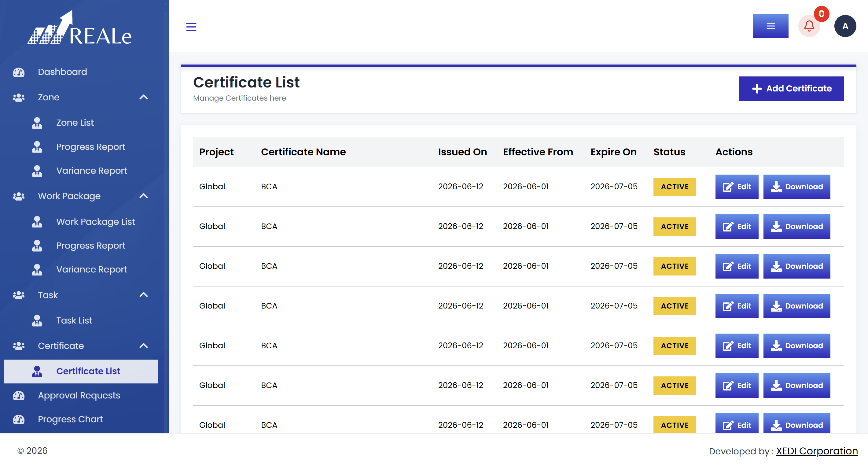Click the Task List person icon
Image resolution: width=868 pixels, height=466 pixels.
[37, 320]
